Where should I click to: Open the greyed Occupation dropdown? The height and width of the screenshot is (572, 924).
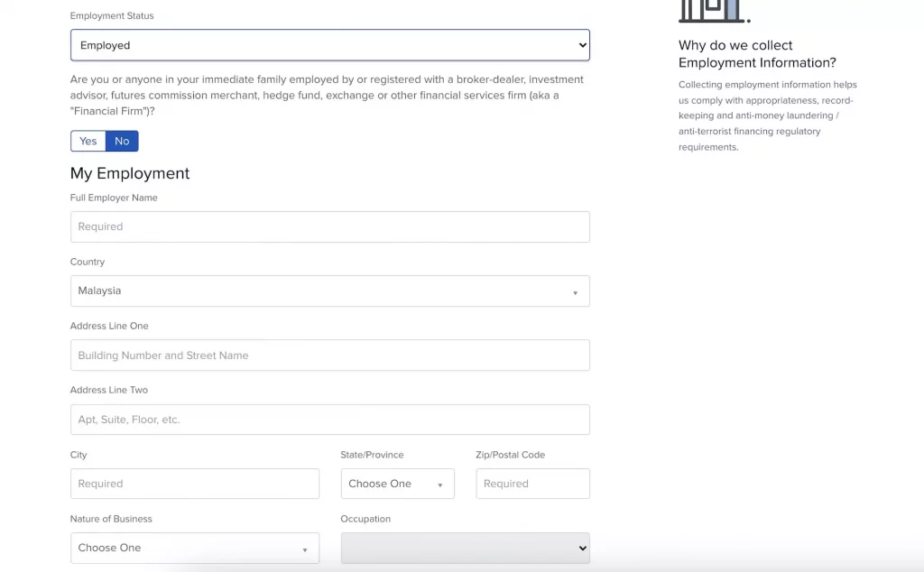[x=465, y=548]
